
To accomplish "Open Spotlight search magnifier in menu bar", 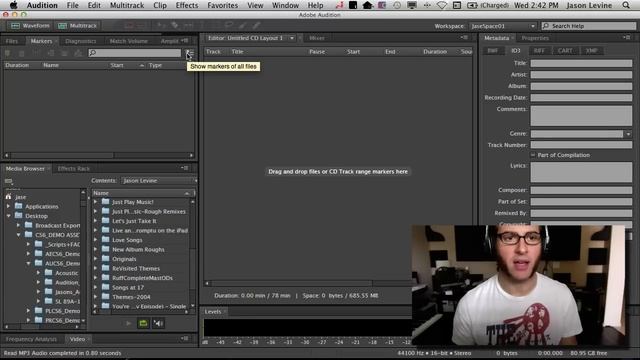I will pyautogui.click(x=626, y=5).
